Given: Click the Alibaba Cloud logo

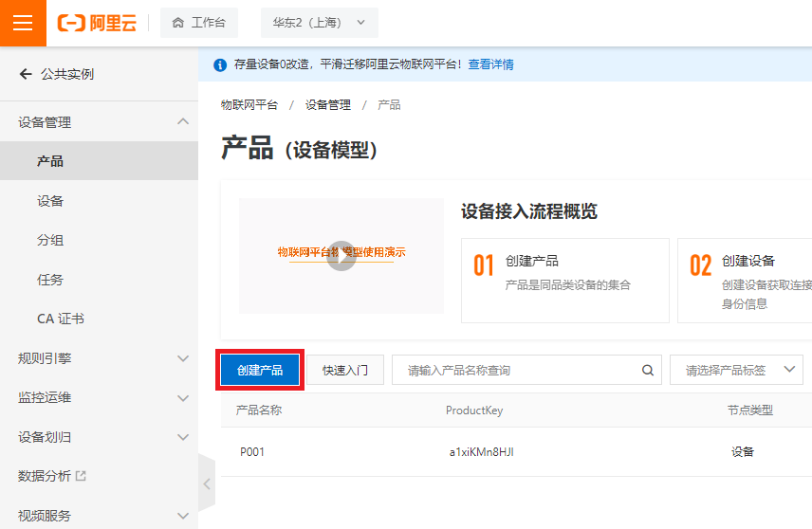Looking at the screenshot, I should [x=97, y=23].
